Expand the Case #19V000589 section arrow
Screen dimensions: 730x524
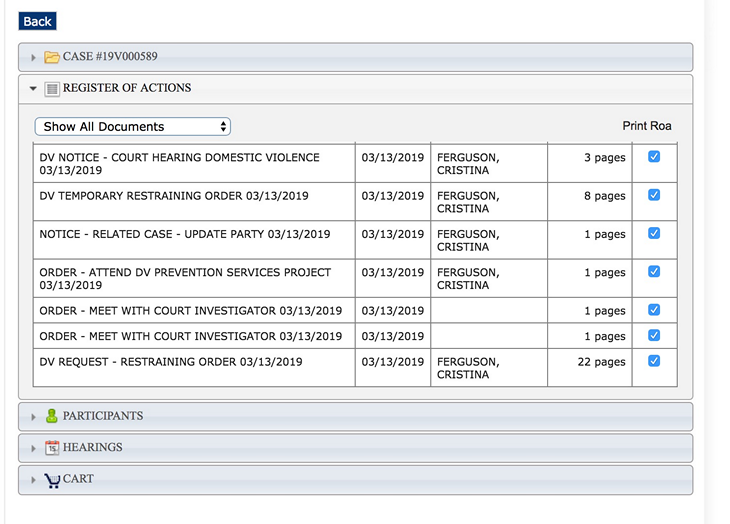[x=33, y=58]
